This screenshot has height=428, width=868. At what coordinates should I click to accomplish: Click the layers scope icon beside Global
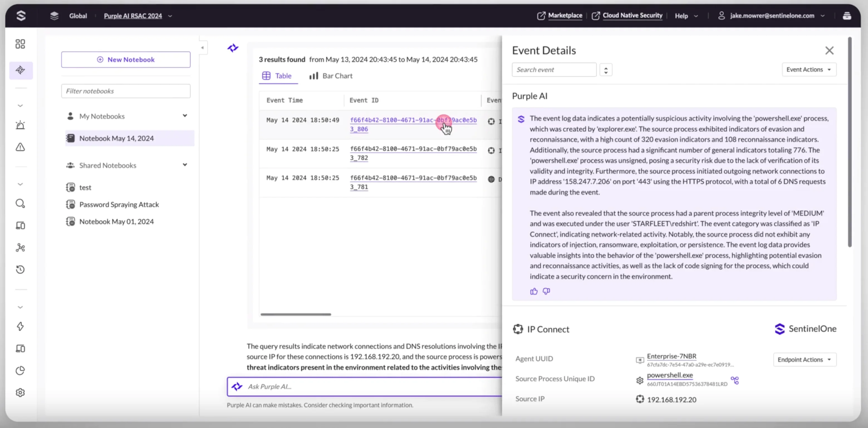pos(54,16)
